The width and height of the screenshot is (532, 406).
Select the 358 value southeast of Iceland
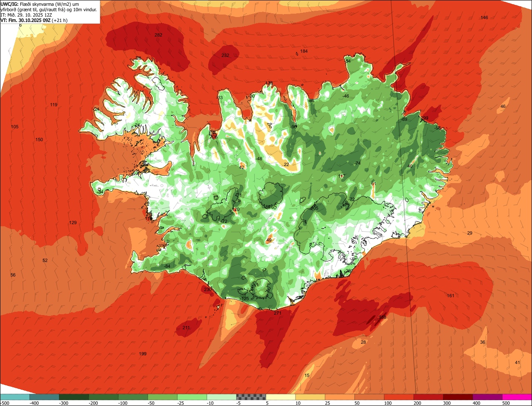click(382, 317)
